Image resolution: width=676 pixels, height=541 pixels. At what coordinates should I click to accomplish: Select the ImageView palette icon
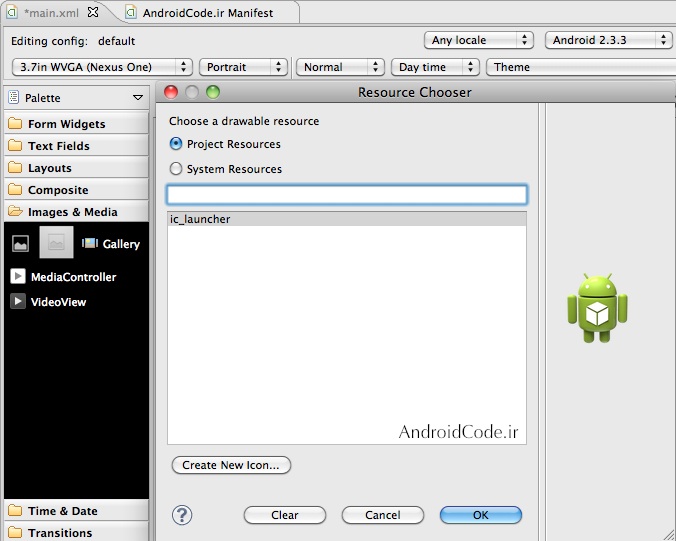[x=20, y=243]
